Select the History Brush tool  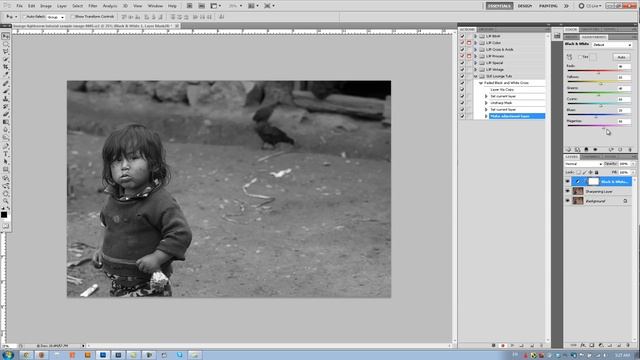tap(5, 107)
